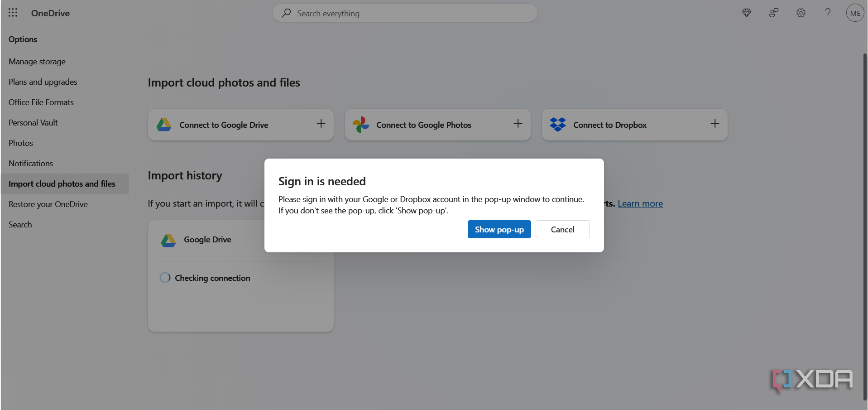
Task: Click the plus icon on Connect to Google Photos
Action: [518, 124]
